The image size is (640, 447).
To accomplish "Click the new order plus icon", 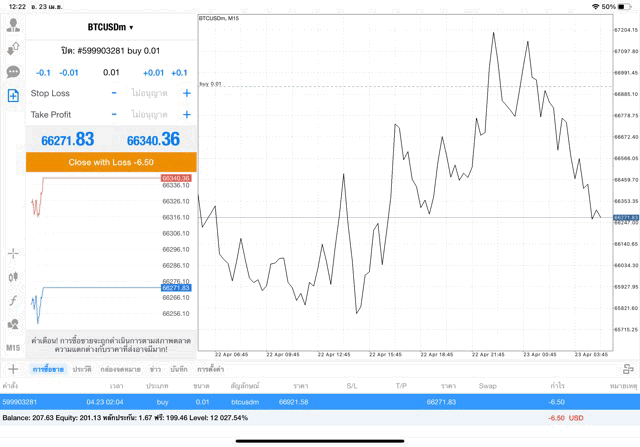I will click(x=13, y=96).
